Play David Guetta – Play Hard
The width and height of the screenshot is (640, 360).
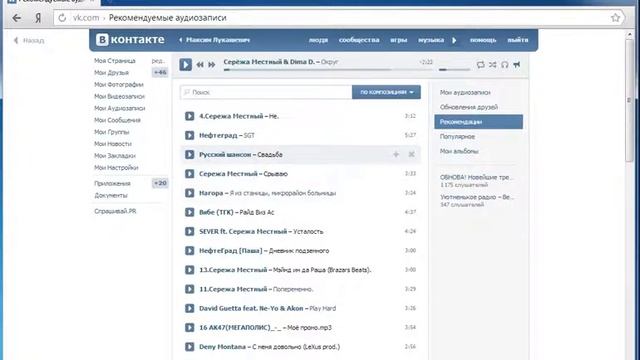189,308
